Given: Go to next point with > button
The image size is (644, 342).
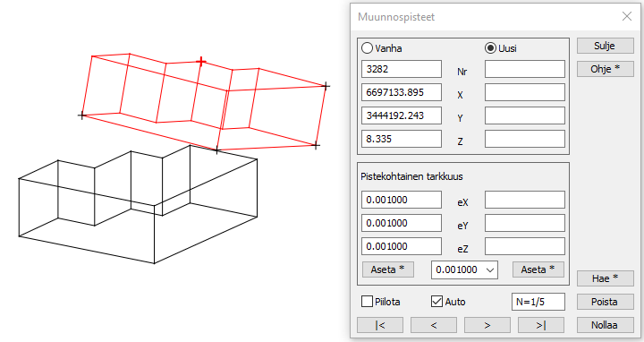Looking at the screenshot, I should tap(487, 325).
